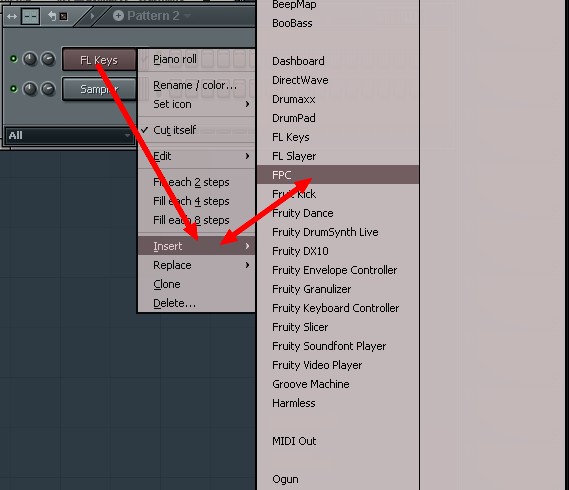
Task: Insert BooBass plugin from list
Action: [338, 23]
